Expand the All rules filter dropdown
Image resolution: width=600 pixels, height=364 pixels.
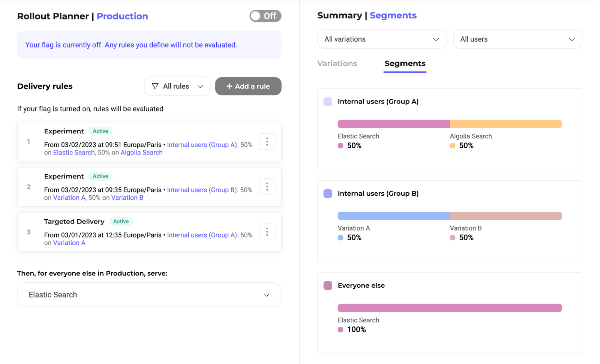[177, 86]
